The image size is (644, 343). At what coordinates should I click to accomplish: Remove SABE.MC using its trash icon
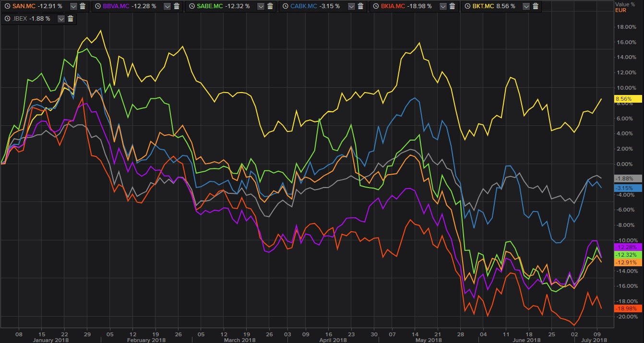(270, 7)
